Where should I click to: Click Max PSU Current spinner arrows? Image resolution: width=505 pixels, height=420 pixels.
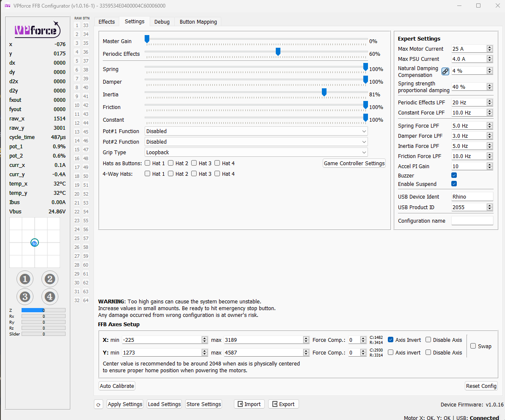pos(490,59)
